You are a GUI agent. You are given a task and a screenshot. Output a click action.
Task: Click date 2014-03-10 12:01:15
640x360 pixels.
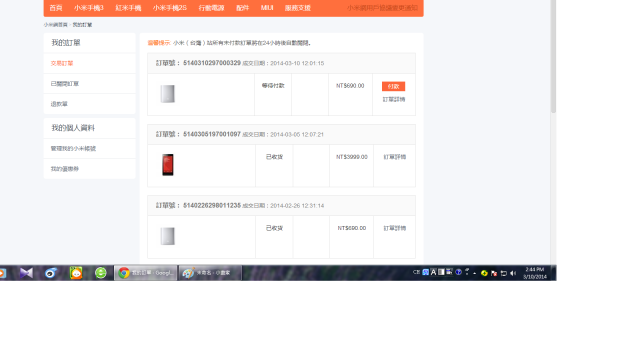297,63
